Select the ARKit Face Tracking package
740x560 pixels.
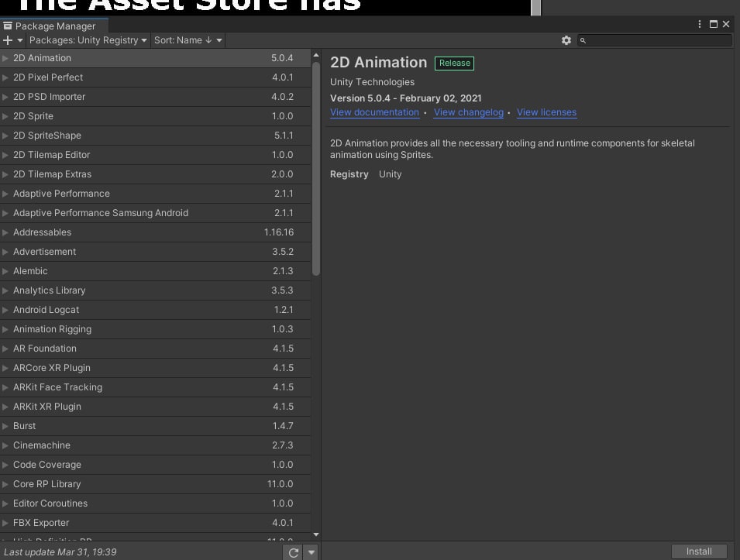155,387
